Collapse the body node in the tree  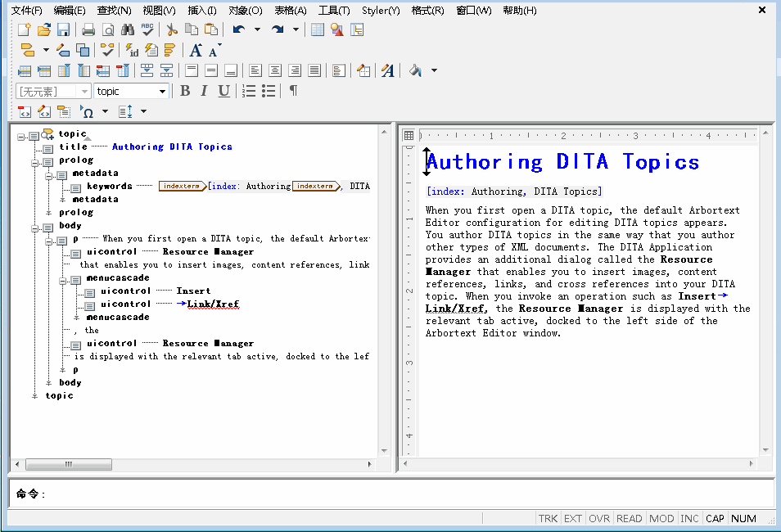pos(35,228)
